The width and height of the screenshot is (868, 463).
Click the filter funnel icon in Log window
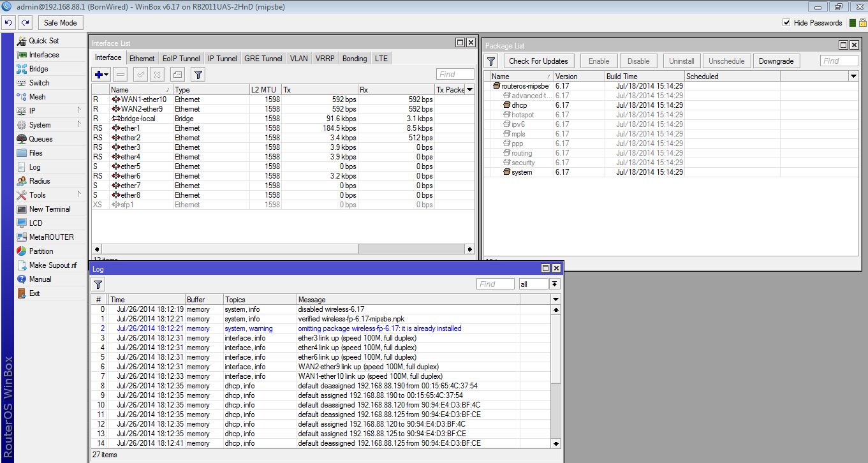(x=99, y=284)
